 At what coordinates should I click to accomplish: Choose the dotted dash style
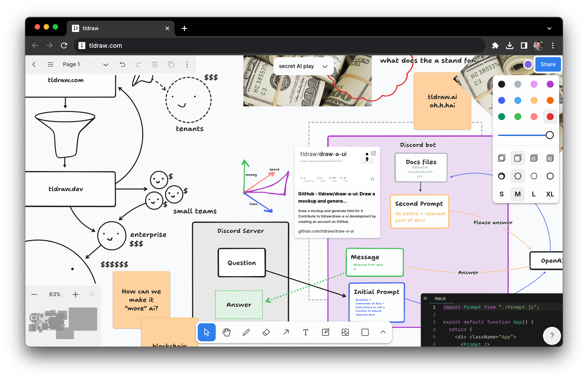(534, 176)
